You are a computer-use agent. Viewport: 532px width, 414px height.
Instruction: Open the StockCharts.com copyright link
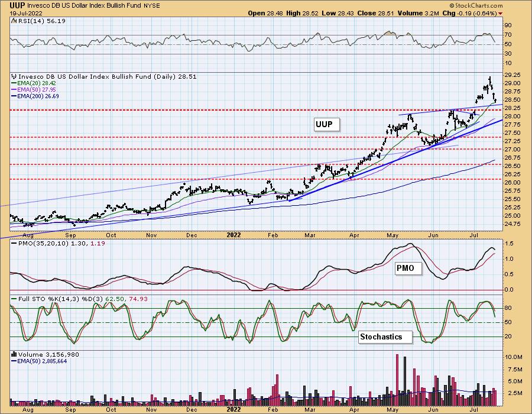(x=476, y=6)
